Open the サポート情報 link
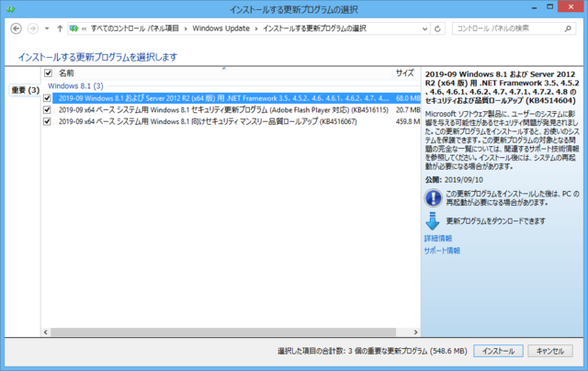 (x=442, y=251)
